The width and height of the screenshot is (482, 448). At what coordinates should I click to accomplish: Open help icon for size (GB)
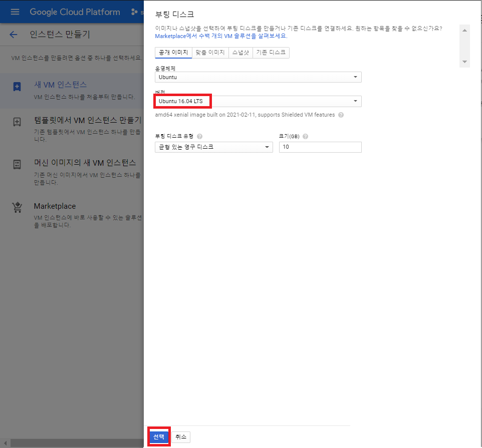[305, 136]
